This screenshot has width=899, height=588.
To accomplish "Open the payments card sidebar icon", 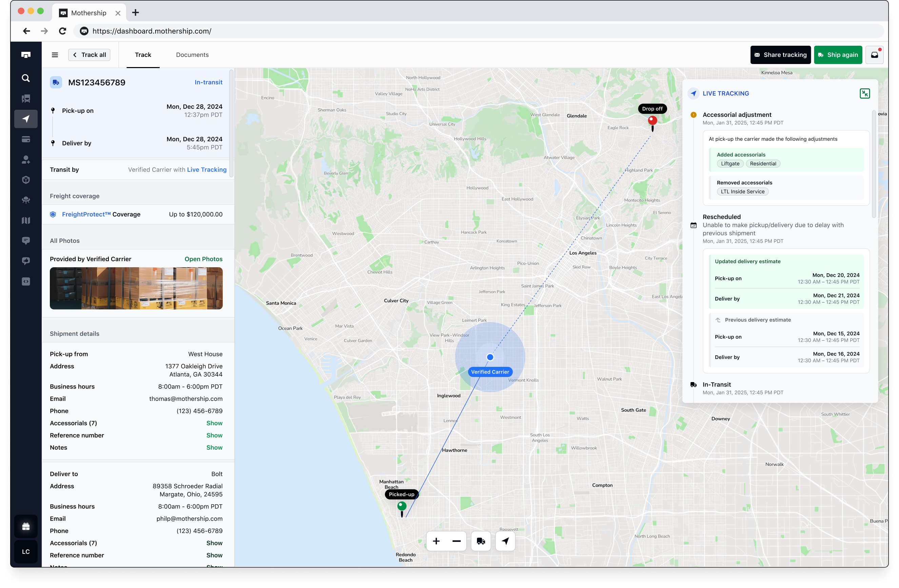I will coord(26,139).
